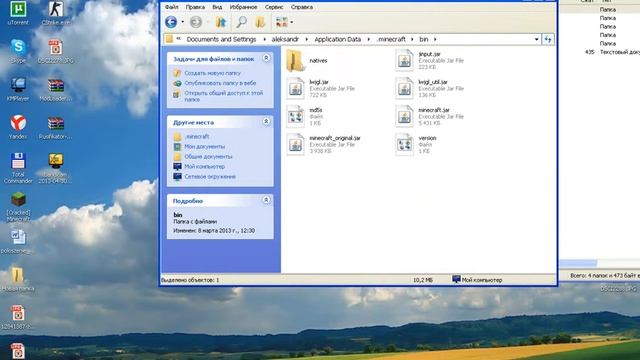Select the lwjgl.jar file
This screenshot has height=360, width=640.
click(320, 88)
